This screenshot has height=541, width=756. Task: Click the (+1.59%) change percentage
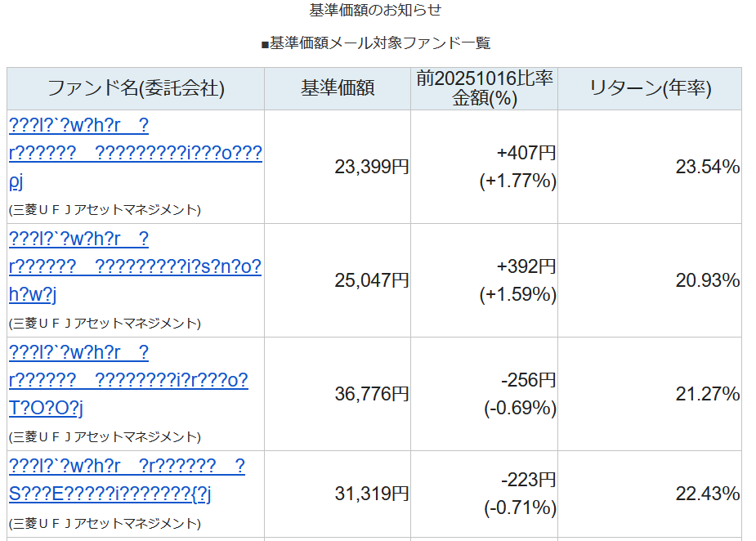pos(517,294)
